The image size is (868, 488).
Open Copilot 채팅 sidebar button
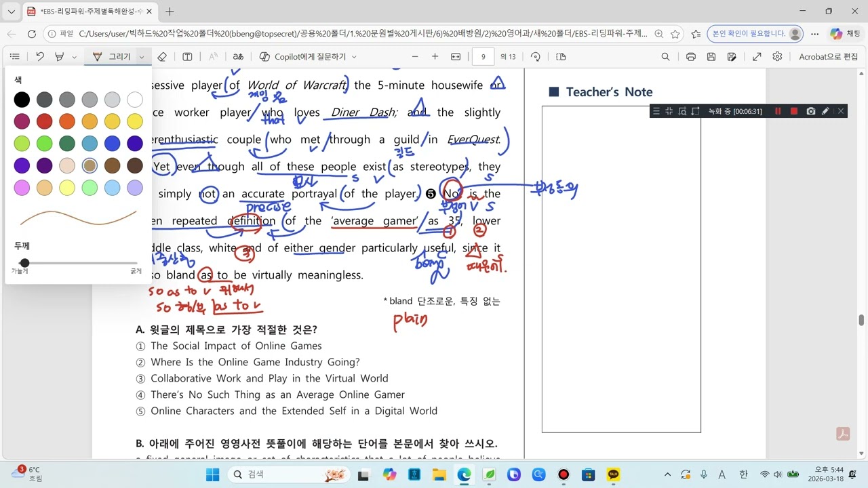coord(845,34)
